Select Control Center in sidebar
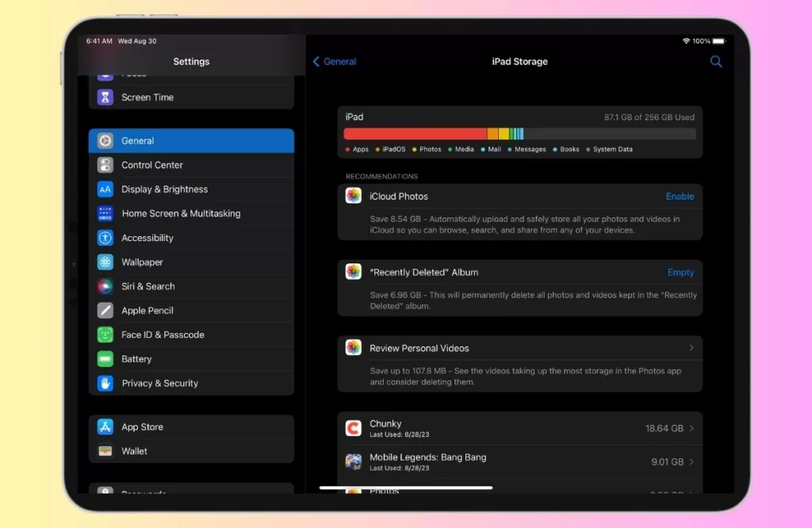The image size is (812, 528). point(191,165)
